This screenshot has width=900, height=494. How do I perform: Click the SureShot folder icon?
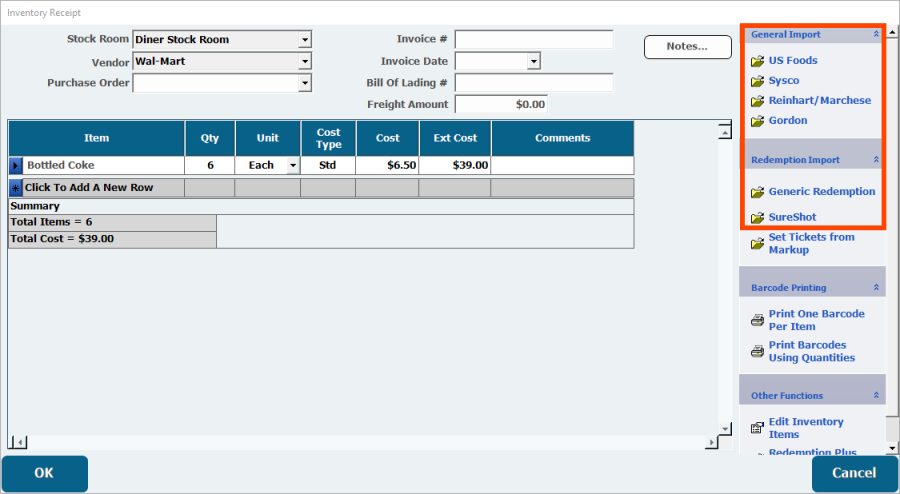757,218
